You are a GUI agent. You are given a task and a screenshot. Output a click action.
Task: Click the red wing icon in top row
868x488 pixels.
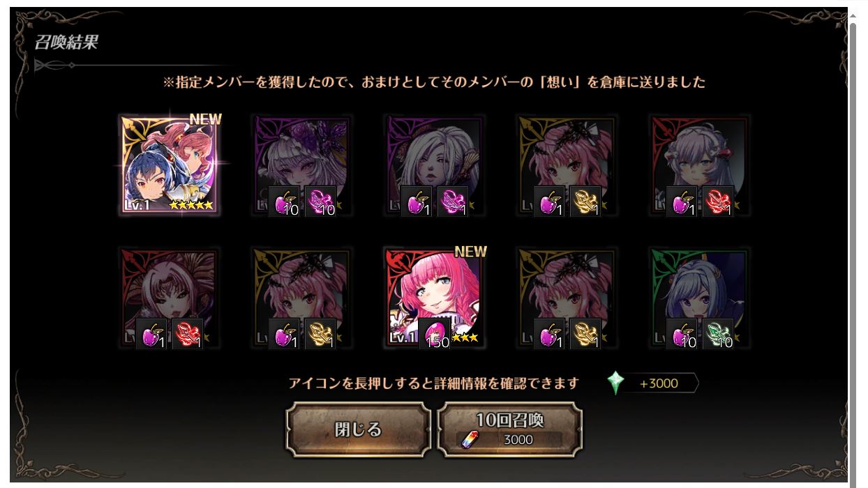[718, 201]
